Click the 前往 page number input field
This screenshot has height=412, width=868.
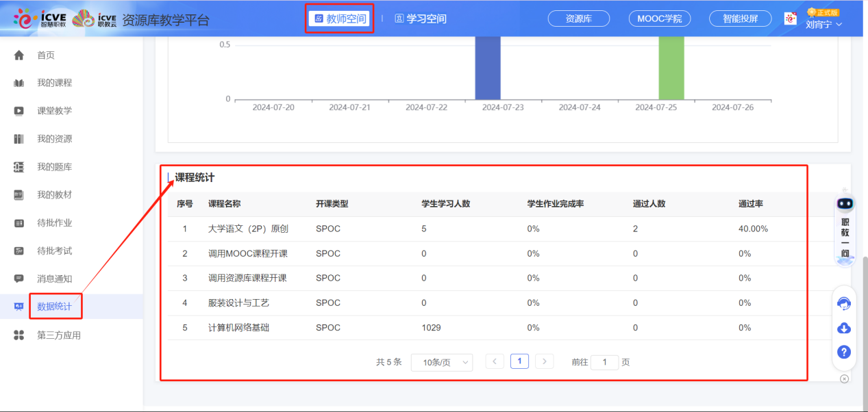[x=604, y=362]
